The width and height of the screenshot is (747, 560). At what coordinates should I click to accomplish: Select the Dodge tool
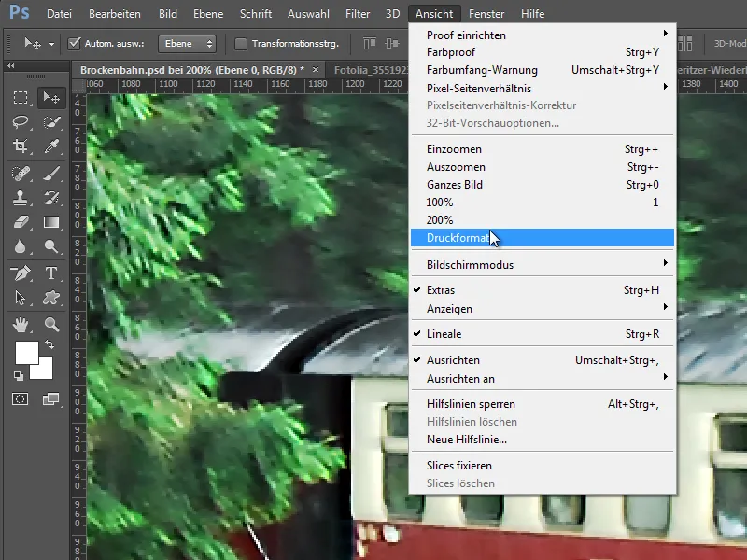pos(51,246)
